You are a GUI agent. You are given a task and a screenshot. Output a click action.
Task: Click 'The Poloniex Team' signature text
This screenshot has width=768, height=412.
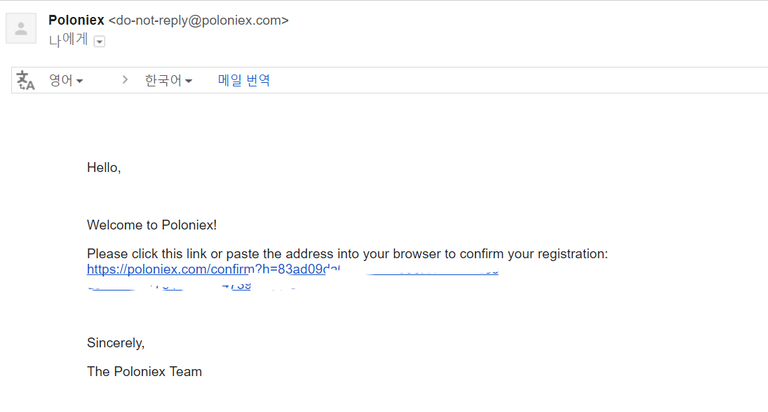144,372
